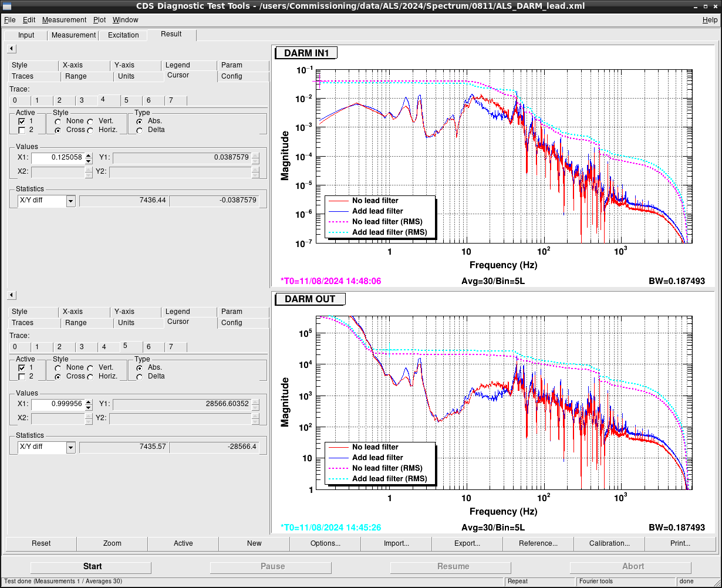The image size is (722, 588).
Task: Open X/Y diff statistics dropdown in DARM OUT panel
Action: (71, 447)
